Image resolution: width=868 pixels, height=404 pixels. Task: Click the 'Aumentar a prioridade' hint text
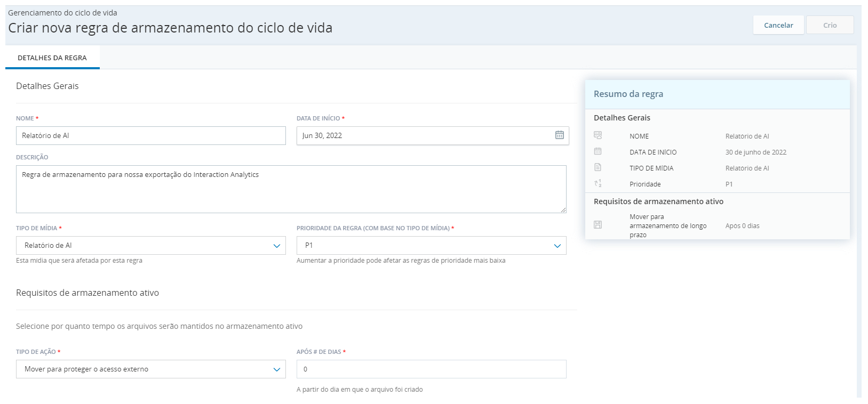[401, 261]
